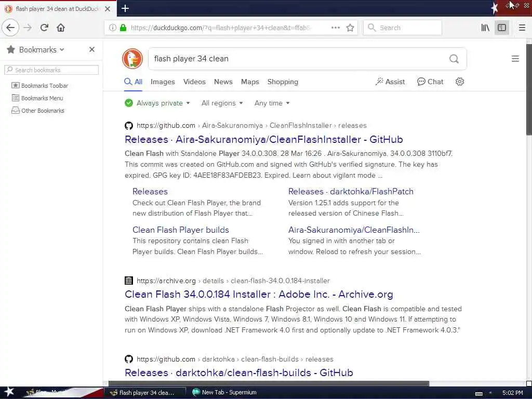Click the browser toolbar Search box
The image size is (532, 399).
[403, 28]
